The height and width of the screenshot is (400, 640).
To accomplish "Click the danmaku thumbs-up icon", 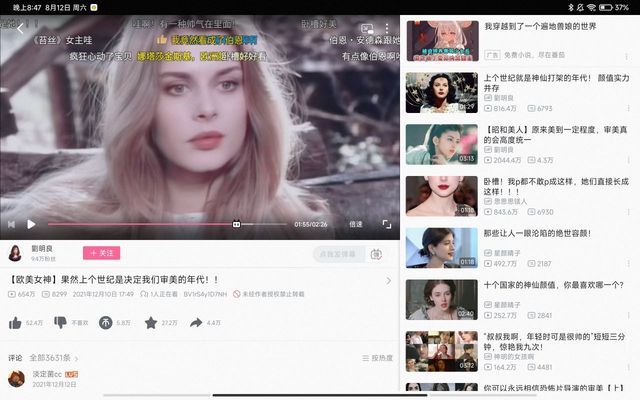I will click(162, 40).
